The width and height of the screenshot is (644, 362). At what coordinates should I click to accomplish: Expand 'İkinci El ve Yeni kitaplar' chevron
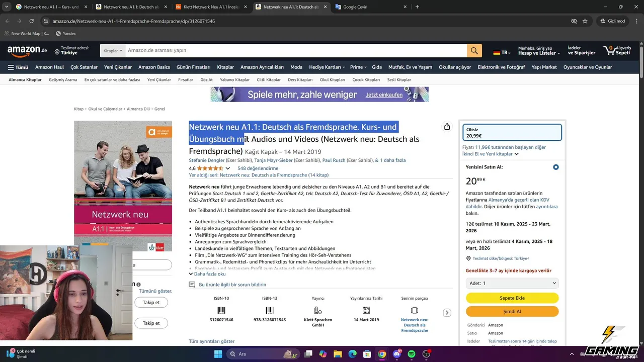tap(516, 154)
